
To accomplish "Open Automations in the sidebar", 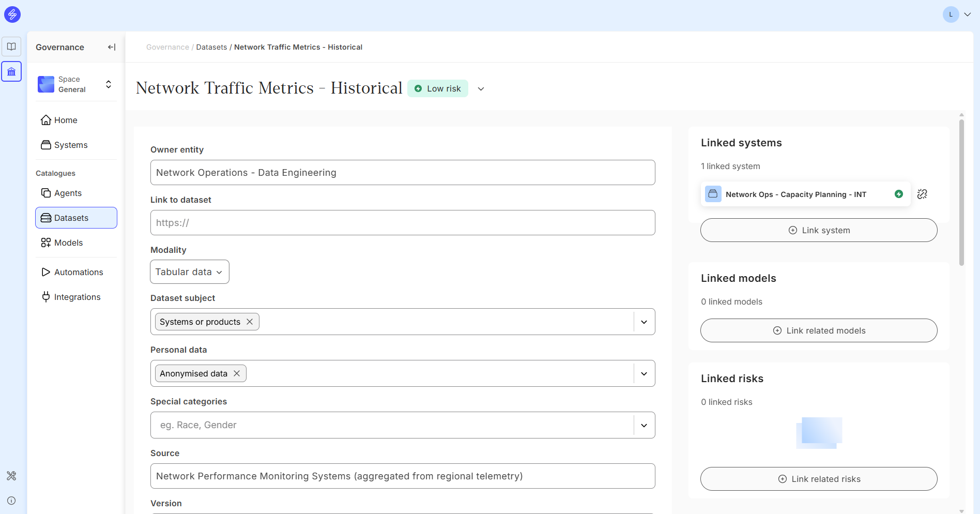I will [x=78, y=272].
